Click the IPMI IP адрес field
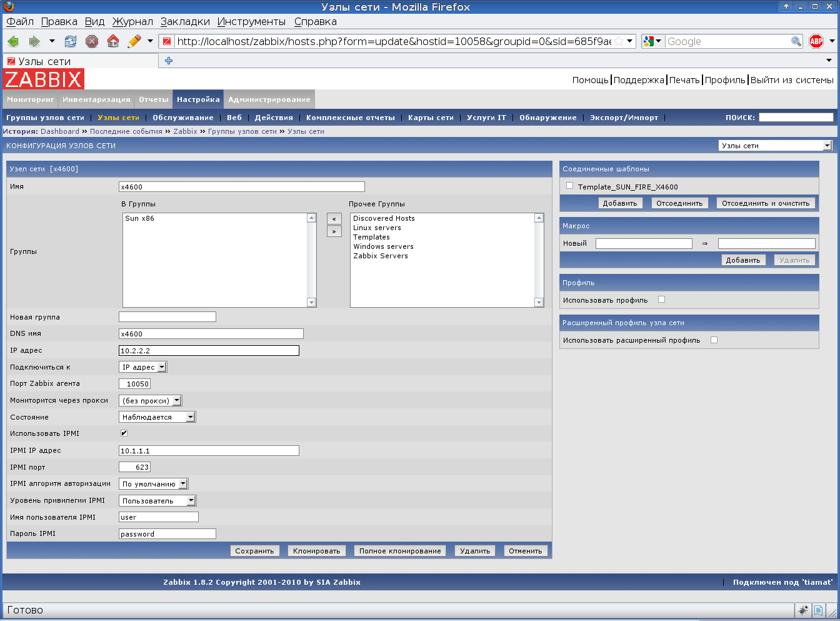 (x=209, y=451)
